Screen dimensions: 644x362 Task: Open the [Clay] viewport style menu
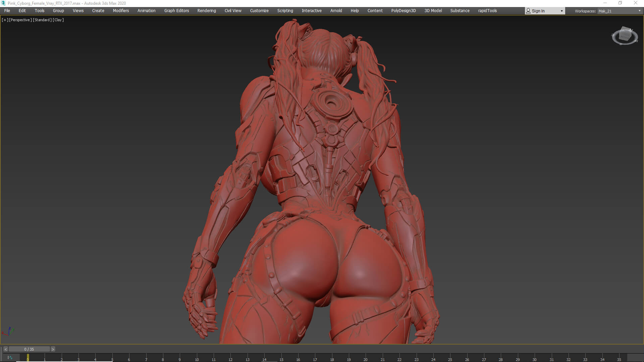click(58, 20)
